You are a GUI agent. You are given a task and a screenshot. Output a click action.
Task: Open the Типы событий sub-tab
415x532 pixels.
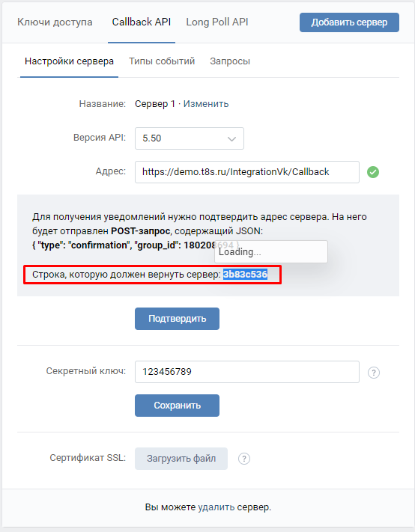tap(162, 61)
